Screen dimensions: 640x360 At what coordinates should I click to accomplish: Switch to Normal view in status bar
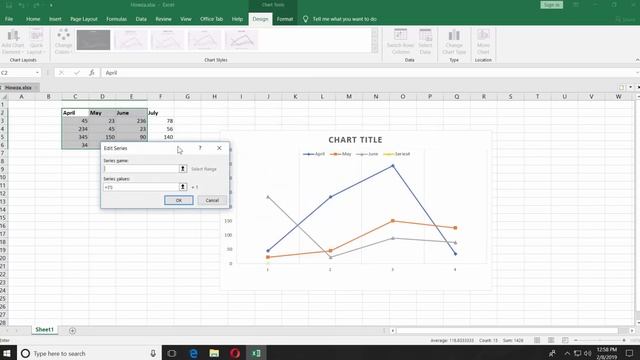point(537,340)
